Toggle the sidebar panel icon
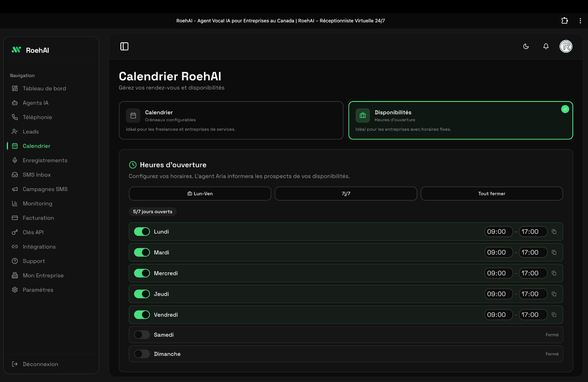The width and height of the screenshot is (588, 382). tap(124, 46)
